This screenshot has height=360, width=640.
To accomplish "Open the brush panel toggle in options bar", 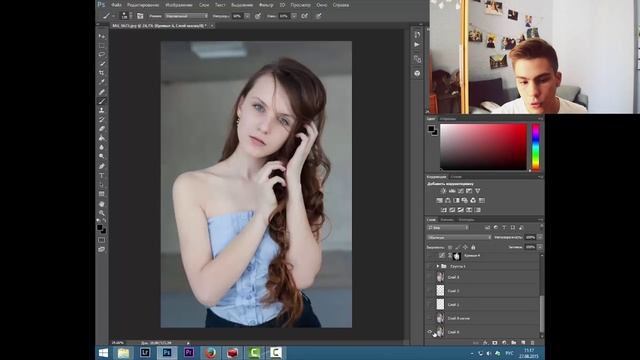I will click(x=140, y=16).
